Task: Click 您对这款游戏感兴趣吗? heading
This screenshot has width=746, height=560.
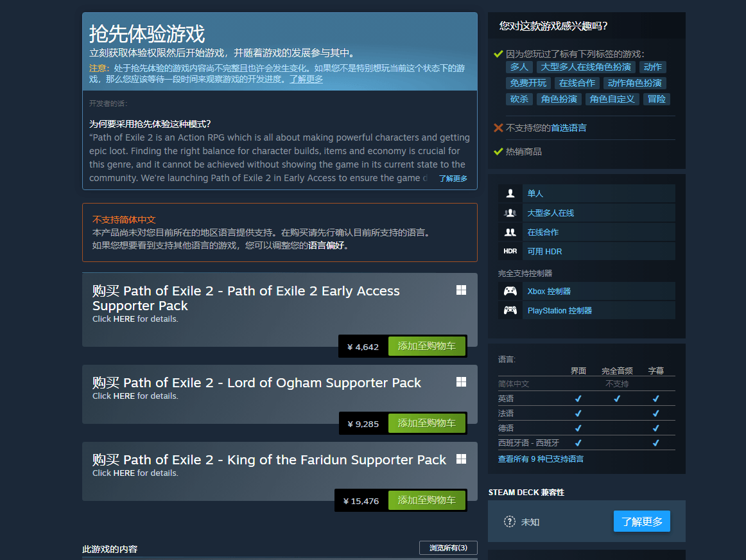Action: 553,26
